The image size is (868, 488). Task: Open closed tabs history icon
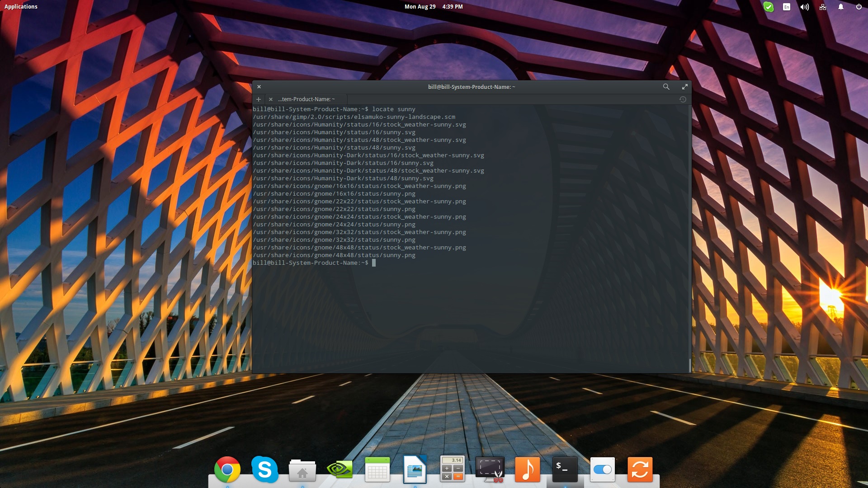683,99
